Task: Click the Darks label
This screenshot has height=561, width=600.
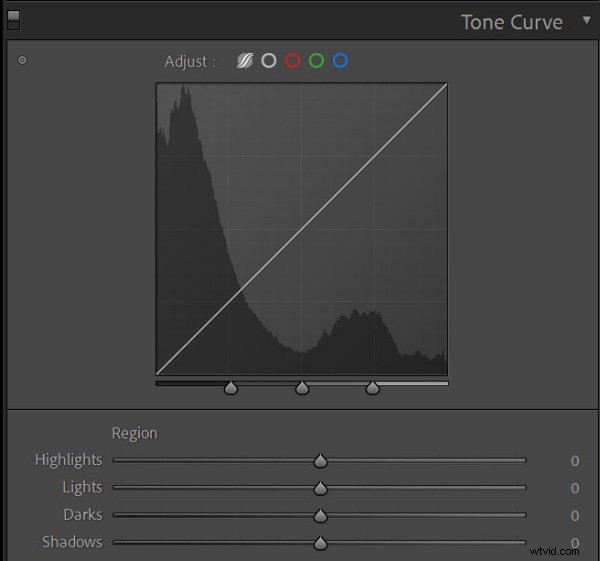Action: tap(83, 515)
